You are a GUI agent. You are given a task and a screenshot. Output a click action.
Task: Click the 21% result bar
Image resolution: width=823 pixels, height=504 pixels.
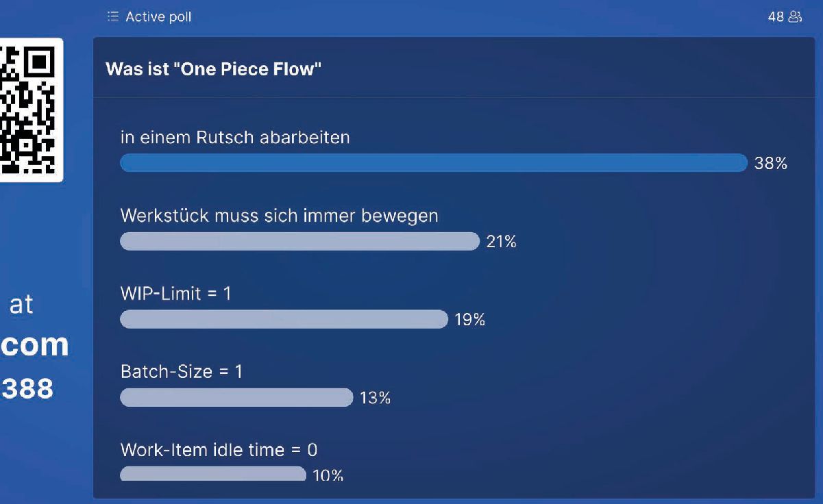(299, 241)
